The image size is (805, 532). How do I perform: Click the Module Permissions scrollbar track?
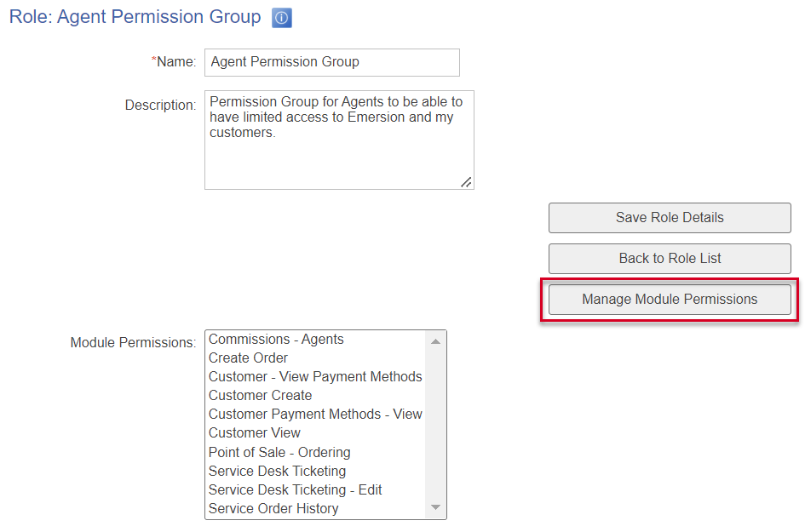[435, 426]
